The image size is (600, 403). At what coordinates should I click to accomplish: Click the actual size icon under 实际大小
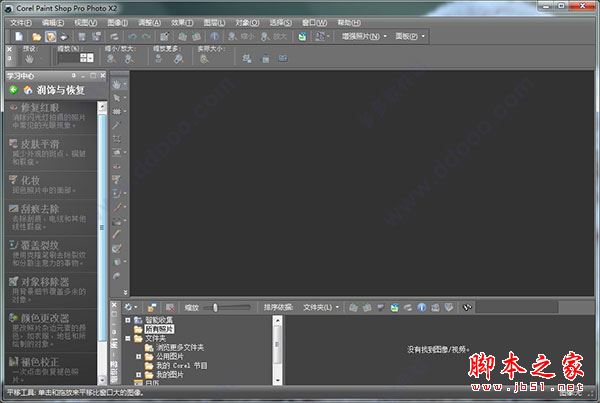[204, 59]
